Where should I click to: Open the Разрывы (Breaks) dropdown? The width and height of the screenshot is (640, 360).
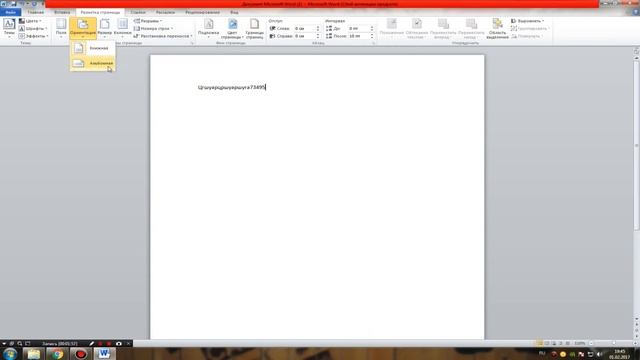pos(148,21)
